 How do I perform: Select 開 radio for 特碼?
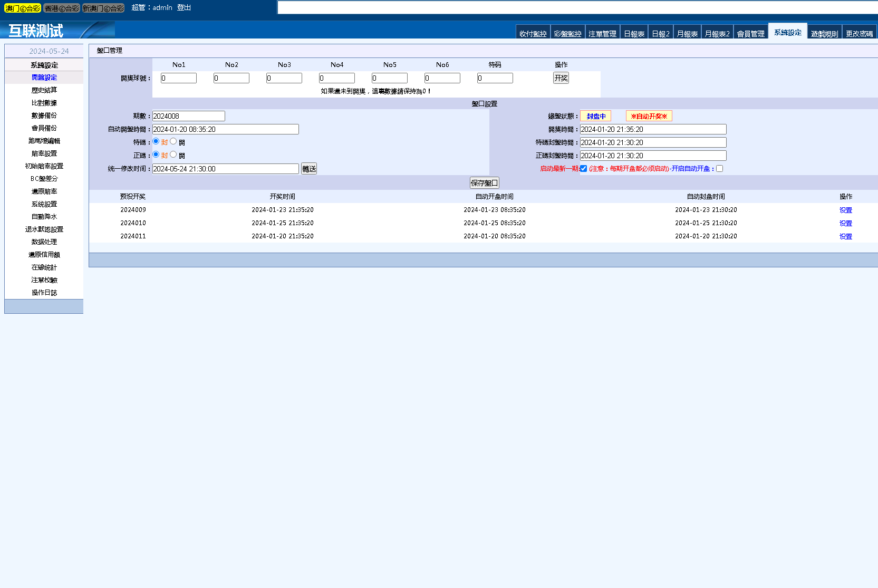pos(173,141)
